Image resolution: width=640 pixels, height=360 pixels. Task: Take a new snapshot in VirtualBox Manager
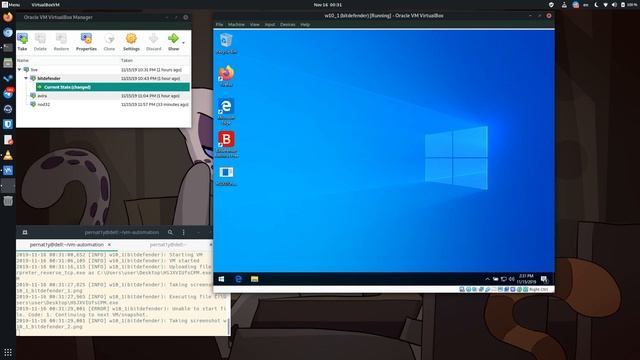point(22,42)
